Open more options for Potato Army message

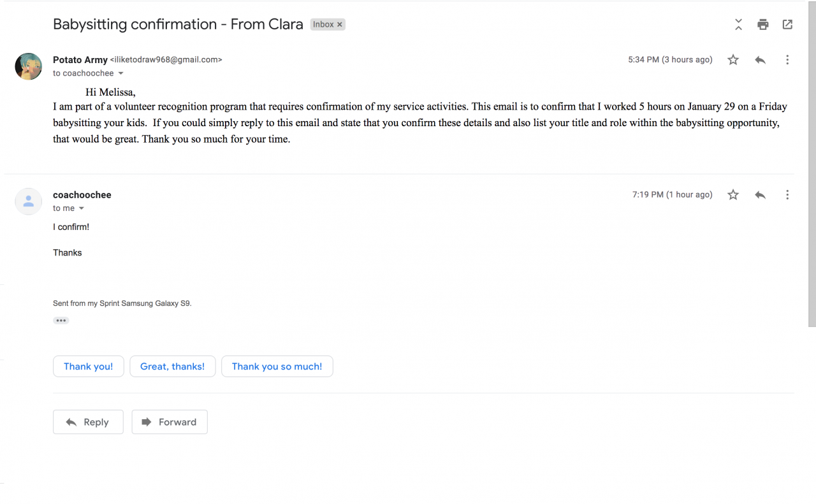787,60
